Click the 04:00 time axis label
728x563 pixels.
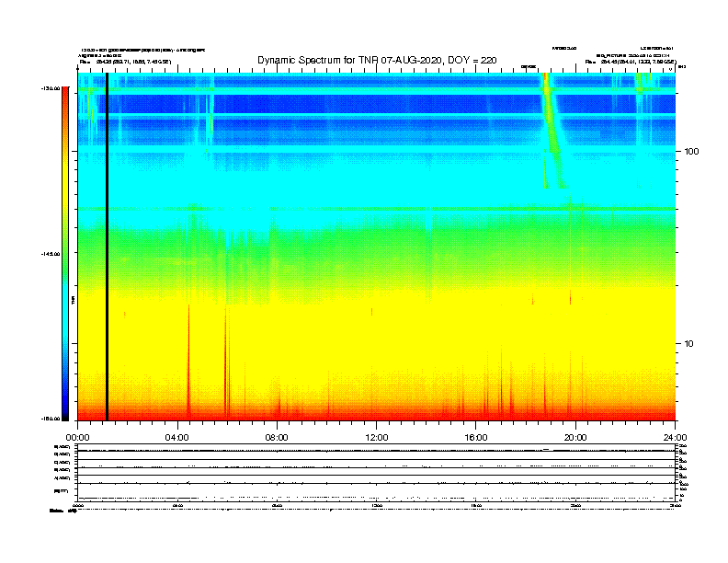(x=177, y=438)
